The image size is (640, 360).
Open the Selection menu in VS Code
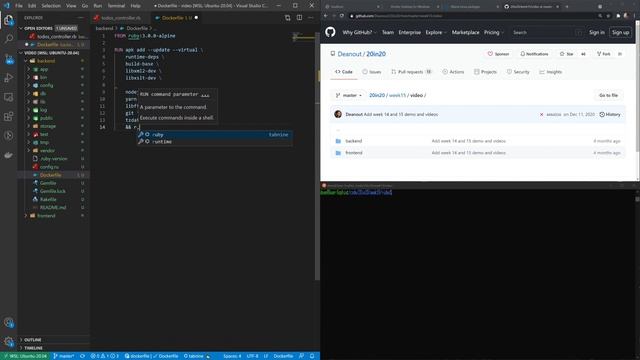tap(51, 6)
